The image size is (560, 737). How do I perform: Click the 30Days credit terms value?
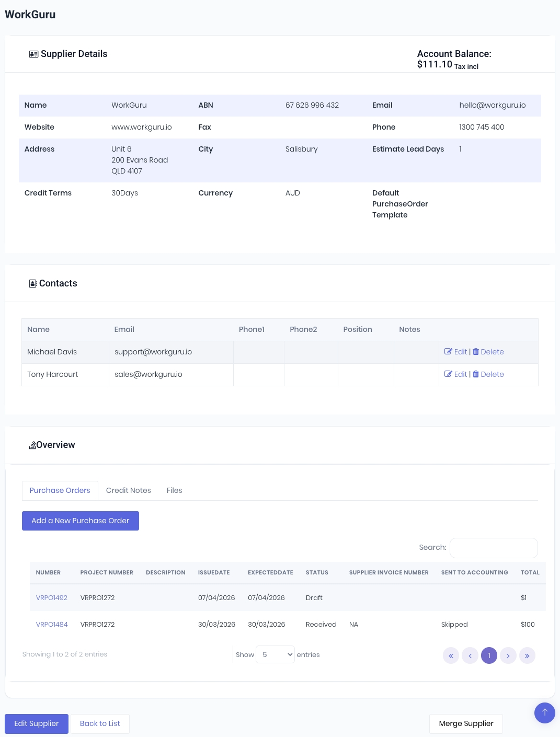tap(124, 193)
